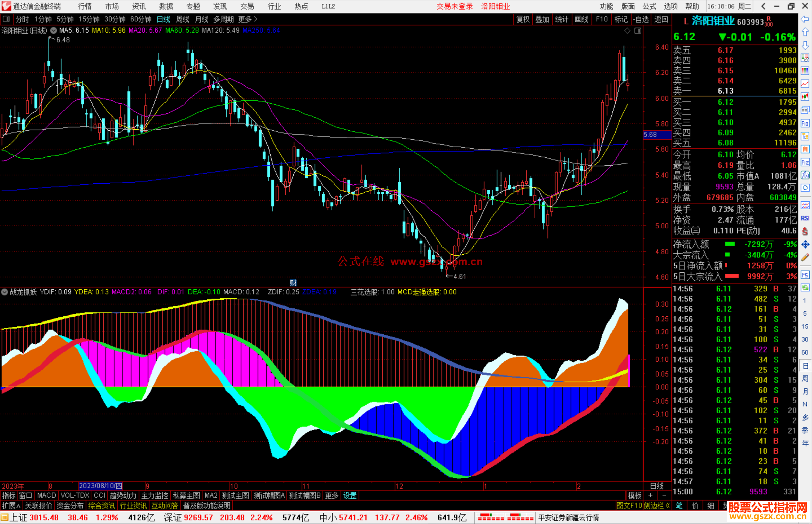Click the 复权 button above chart
812x524 pixels.
pos(523,19)
